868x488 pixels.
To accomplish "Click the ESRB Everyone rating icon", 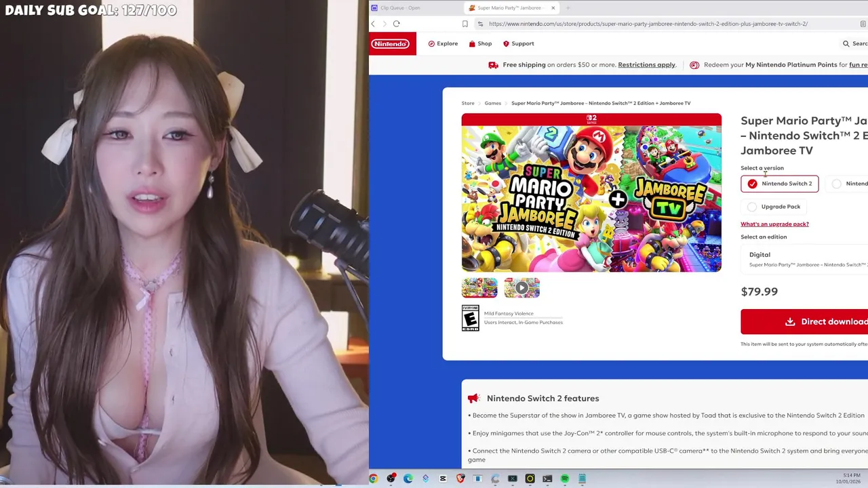I will pos(470,318).
